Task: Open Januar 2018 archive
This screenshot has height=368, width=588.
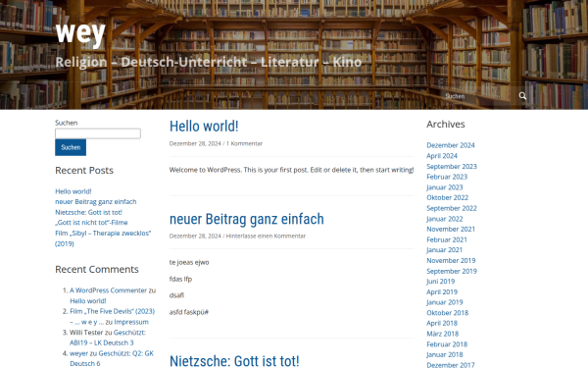Action: click(x=444, y=354)
